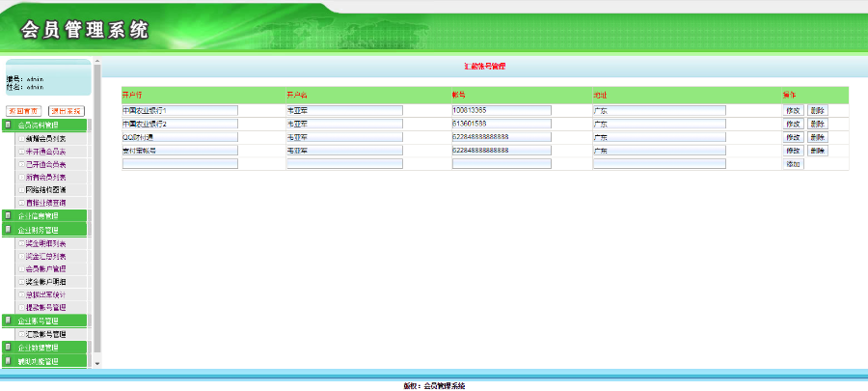
Task: Click the 企业信息管理 section book icon
Action: [x=8, y=215]
